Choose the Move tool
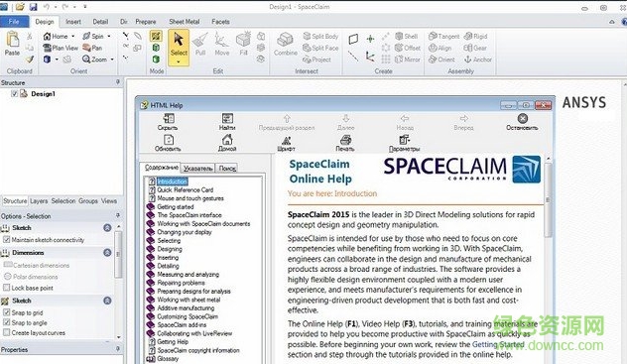Image resolution: width=627 pixels, height=364 pixels. click(222, 45)
